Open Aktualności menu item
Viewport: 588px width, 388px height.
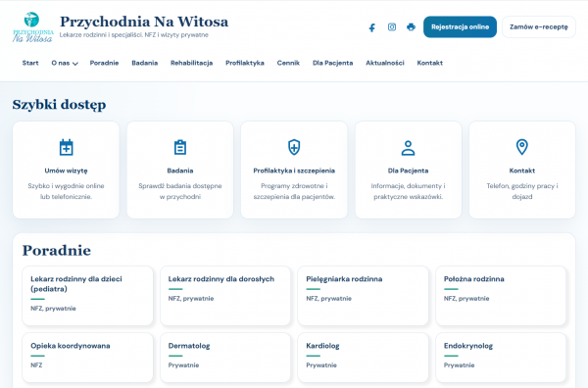tap(385, 63)
